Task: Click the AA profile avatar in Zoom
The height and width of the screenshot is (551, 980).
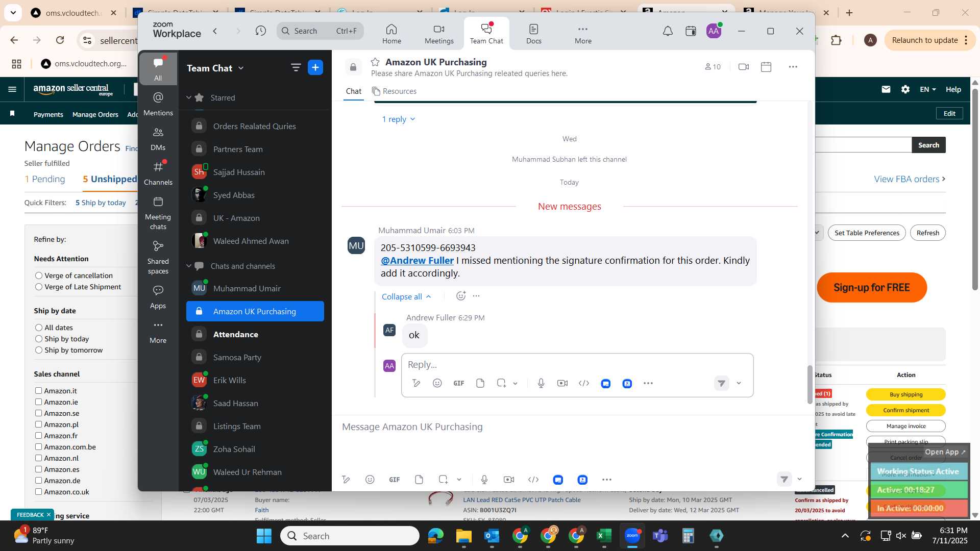Action: click(x=714, y=31)
